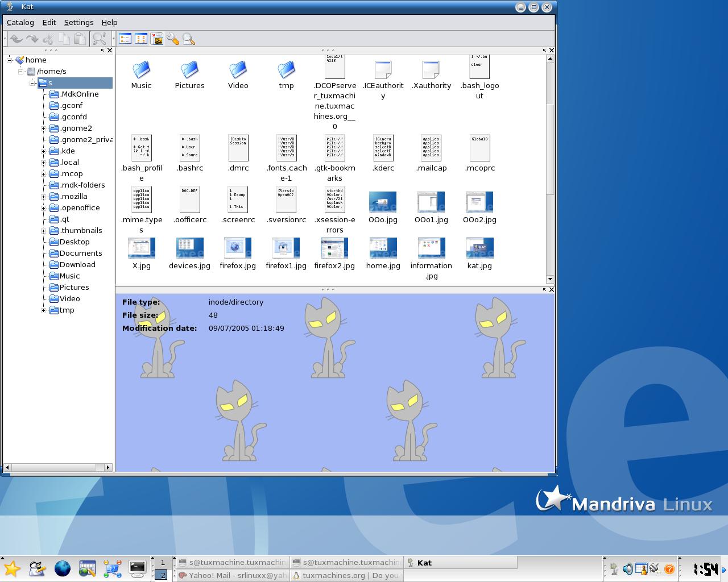Click the thumbnail preview toolbar icon

[x=157, y=39]
